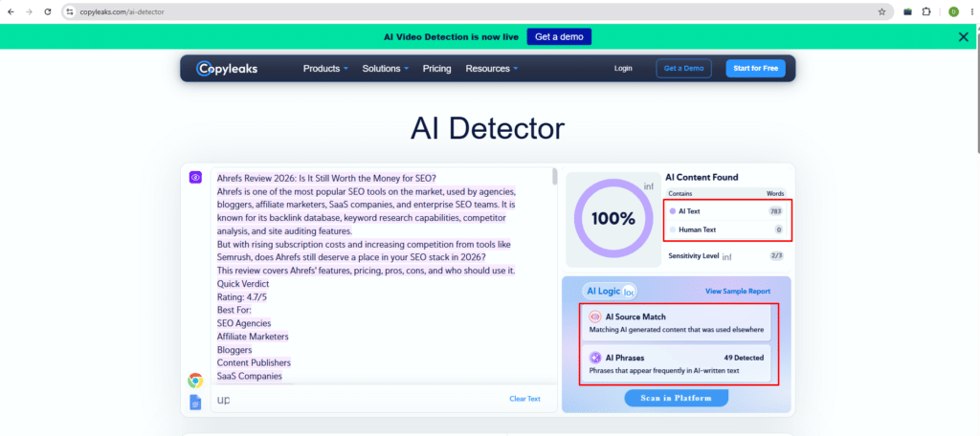Open site info icon in address bar
980x436 pixels.
tap(69, 11)
